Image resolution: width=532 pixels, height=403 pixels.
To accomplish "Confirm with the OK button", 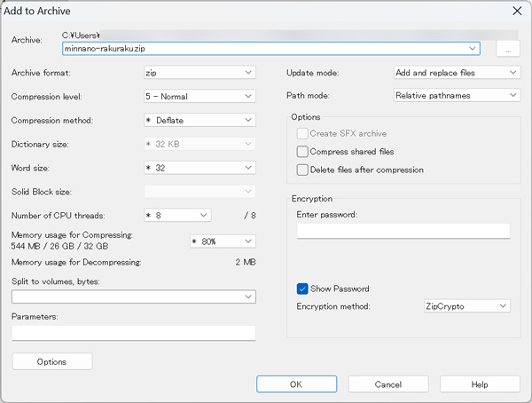I will tap(296, 384).
